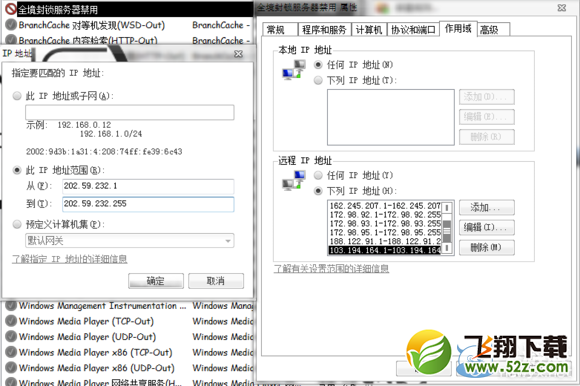This screenshot has width=580, height=386.
Task: Click the empty local IP address list box
Action: tap(391, 117)
